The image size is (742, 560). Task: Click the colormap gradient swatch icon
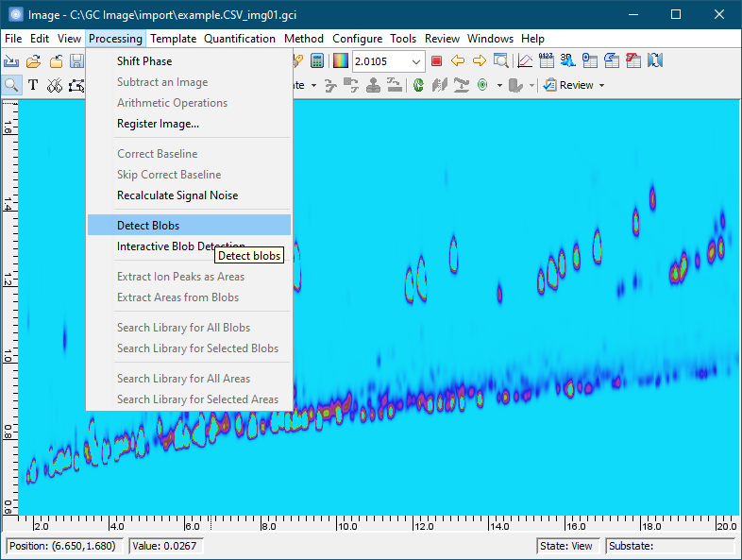[x=340, y=61]
